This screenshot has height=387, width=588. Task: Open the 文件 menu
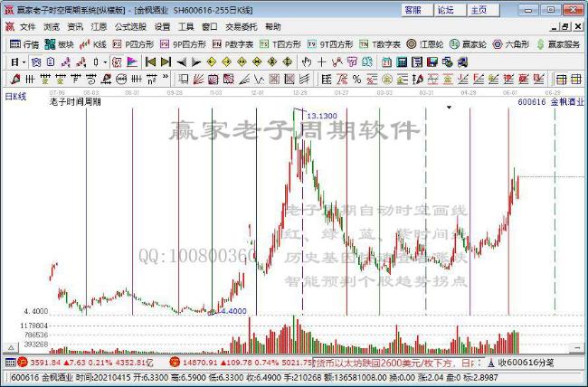coord(28,27)
